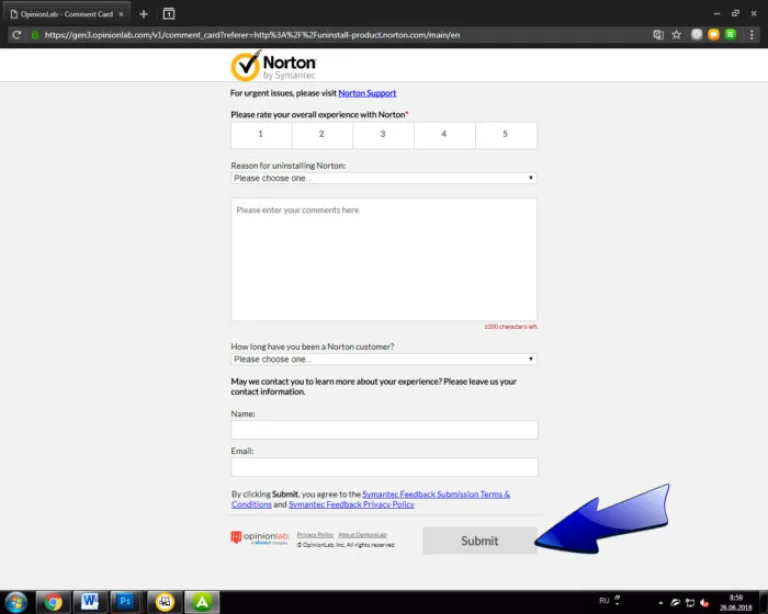
Task: Click the orange extension icon
Action: 714,34
